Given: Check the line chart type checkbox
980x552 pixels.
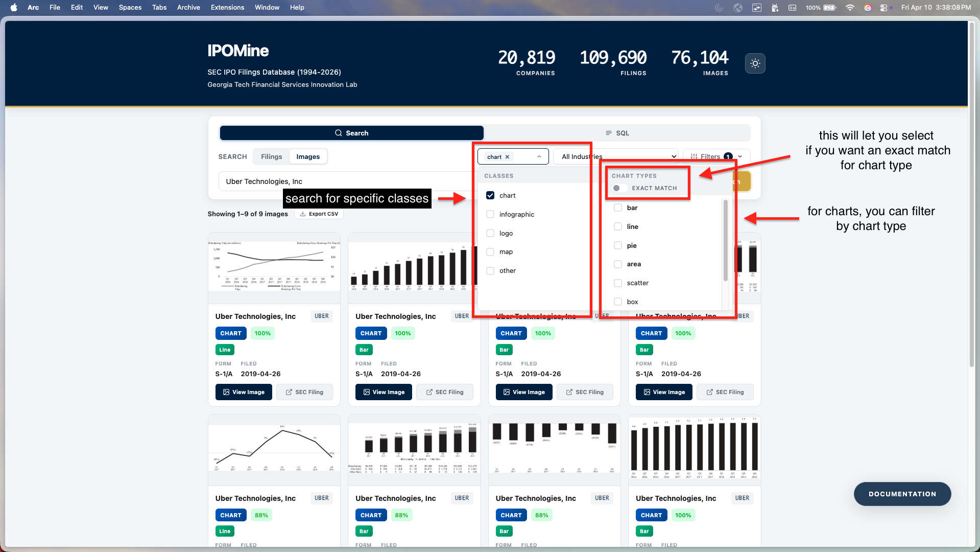Looking at the screenshot, I should 618,226.
